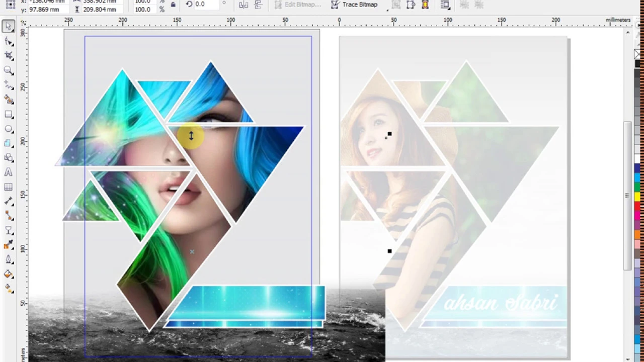Pick the green swatch in color palette
The height and width of the screenshot is (362, 644).
[x=637, y=188]
